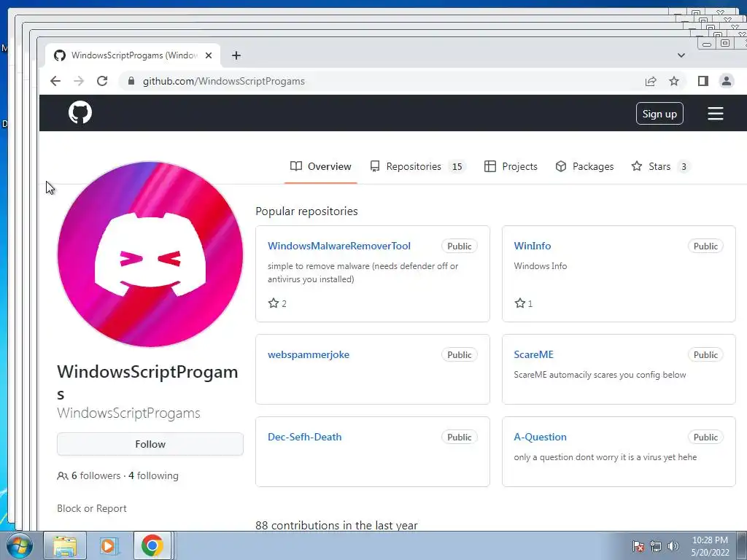Open a new tab with the plus button
Viewport: 747px width, 560px height.
236,55
